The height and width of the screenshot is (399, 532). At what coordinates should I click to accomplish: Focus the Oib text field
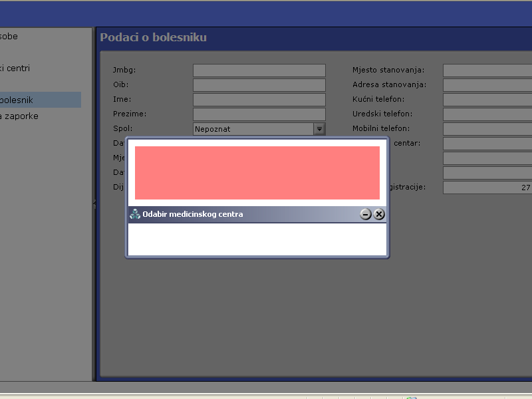tap(259, 85)
